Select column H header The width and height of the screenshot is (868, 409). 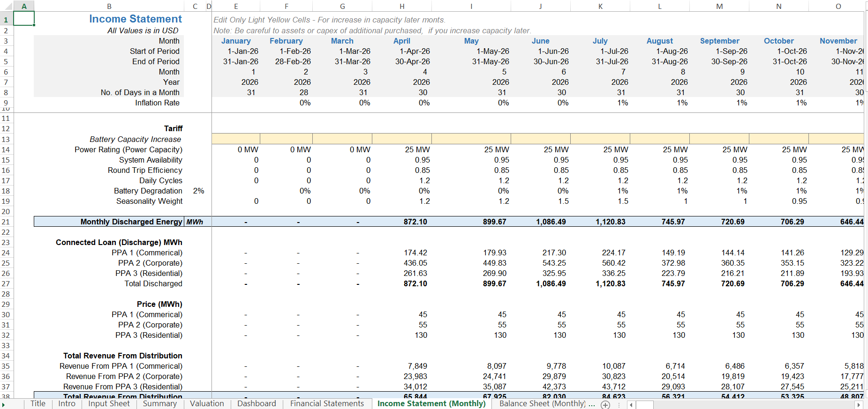click(402, 6)
